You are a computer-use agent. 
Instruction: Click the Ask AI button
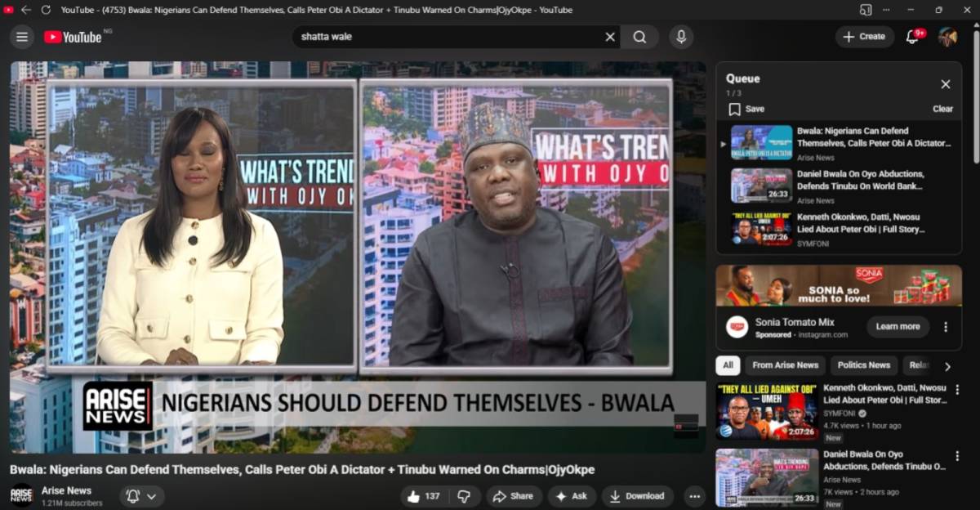point(572,496)
